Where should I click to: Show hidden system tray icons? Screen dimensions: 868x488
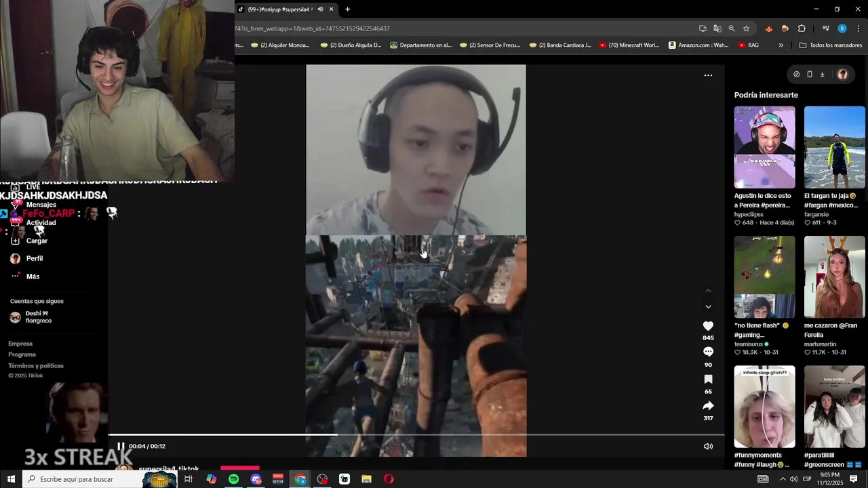(x=783, y=479)
